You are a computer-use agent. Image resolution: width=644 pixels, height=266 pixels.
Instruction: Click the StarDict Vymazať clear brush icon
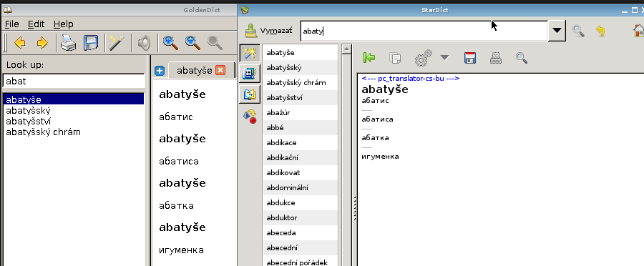(x=251, y=31)
